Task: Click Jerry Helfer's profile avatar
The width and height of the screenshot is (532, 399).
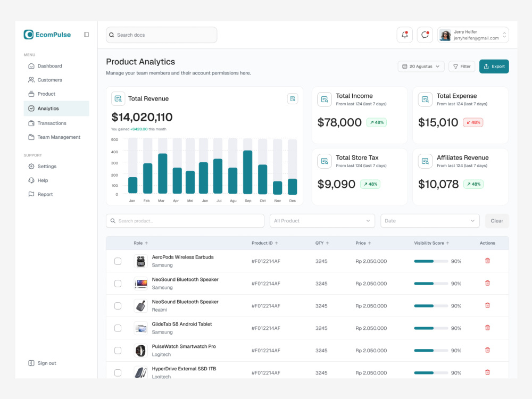Action: point(445,35)
